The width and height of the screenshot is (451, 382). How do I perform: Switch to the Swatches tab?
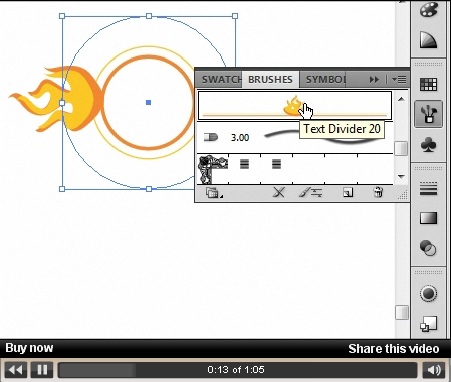(x=221, y=80)
